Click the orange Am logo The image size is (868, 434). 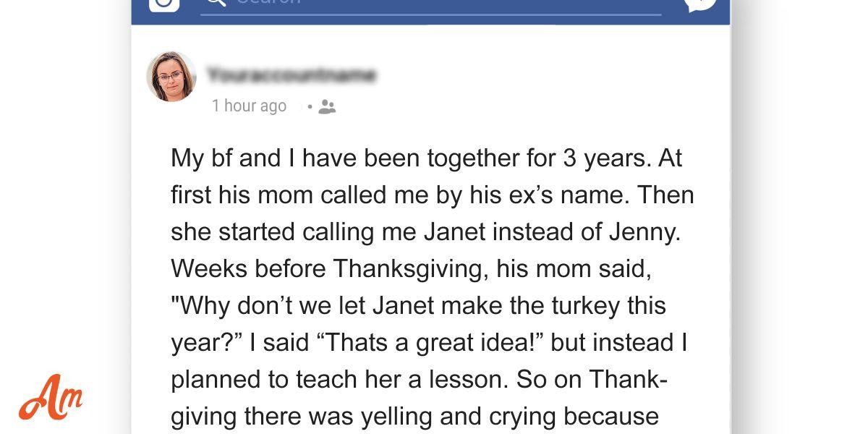(51, 399)
